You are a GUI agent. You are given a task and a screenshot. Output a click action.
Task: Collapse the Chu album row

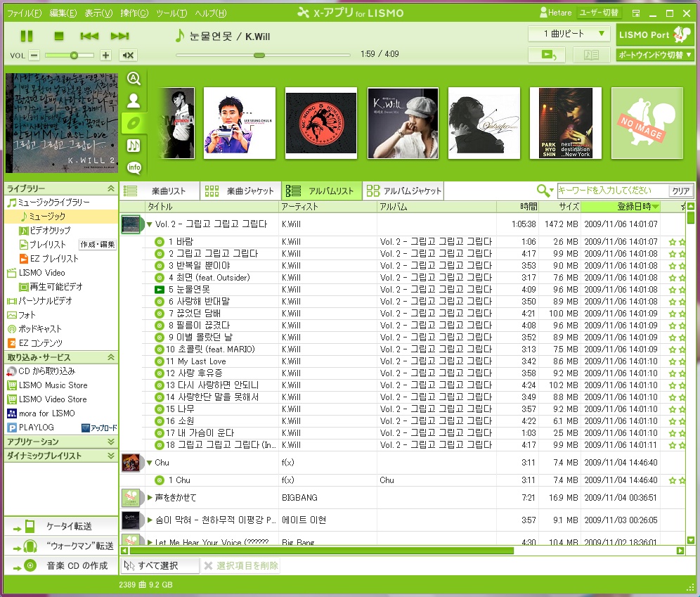pyautogui.click(x=150, y=463)
